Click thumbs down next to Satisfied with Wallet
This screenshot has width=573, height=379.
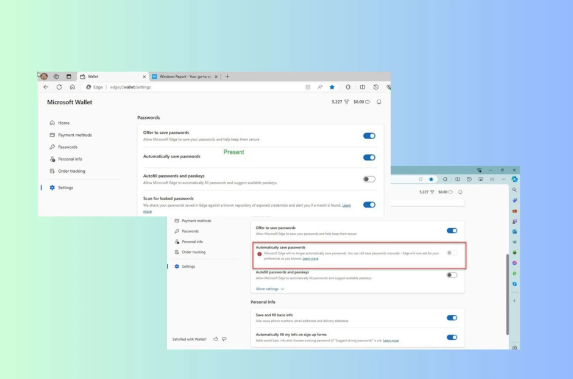(x=224, y=339)
